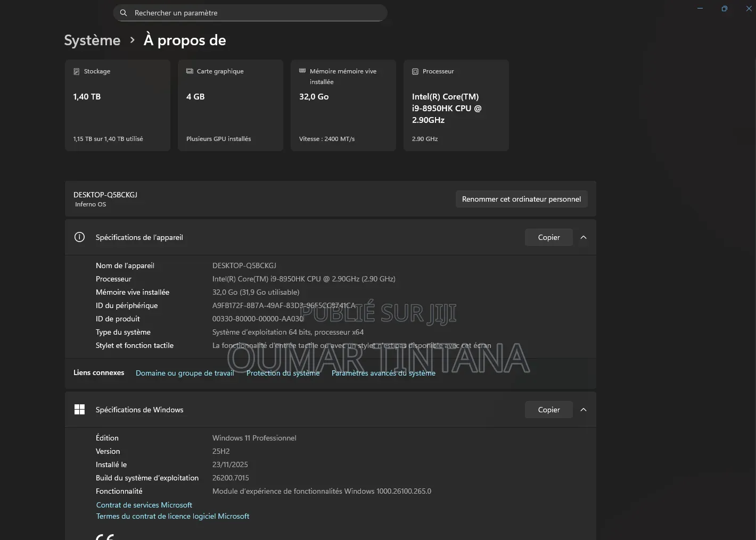Open "Protection du système" link
756x540 pixels.
pyautogui.click(x=283, y=373)
